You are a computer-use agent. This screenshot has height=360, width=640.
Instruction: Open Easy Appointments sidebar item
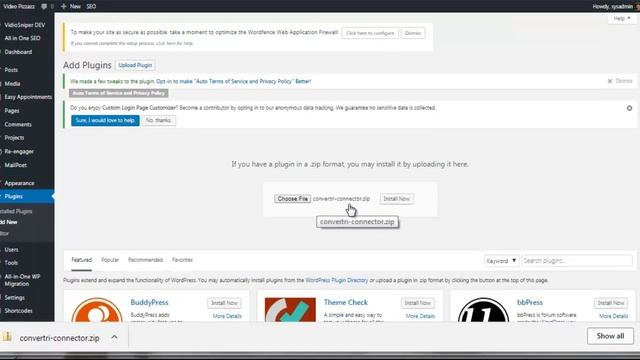28,97
